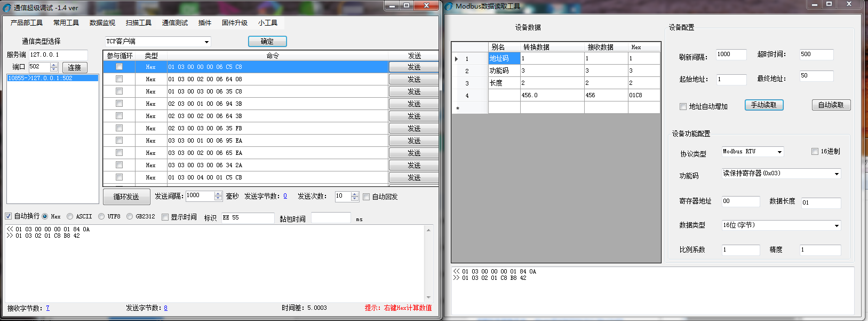
Task: Open the 插件 menu
Action: click(205, 23)
